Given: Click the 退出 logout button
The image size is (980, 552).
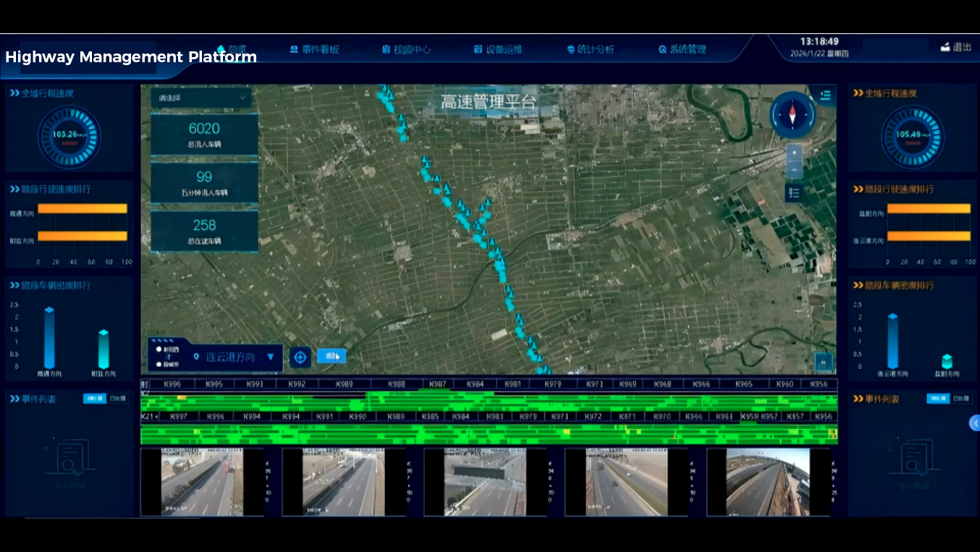Looking at the screenshot, I should click(x=955, y=47).
